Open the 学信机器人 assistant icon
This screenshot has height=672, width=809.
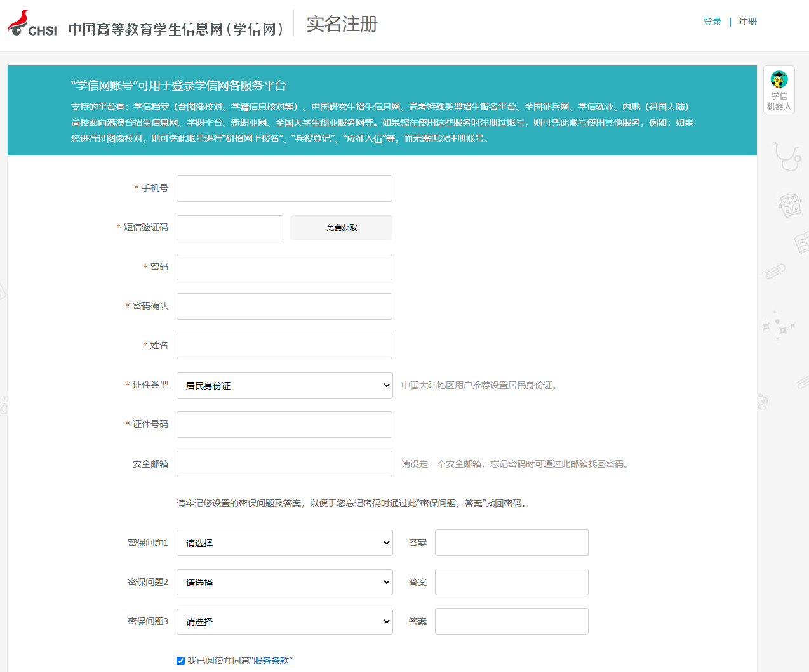coord(779,89)
